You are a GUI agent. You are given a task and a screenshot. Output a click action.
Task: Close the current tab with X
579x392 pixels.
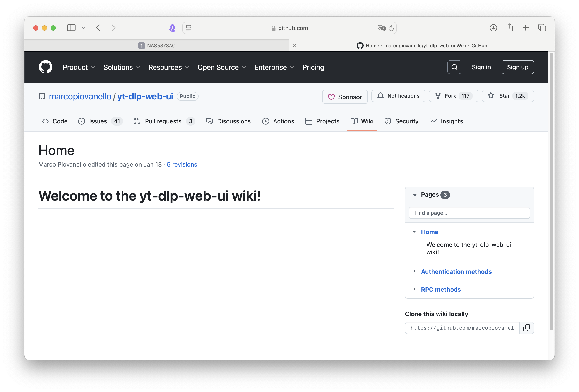point(294,46)
